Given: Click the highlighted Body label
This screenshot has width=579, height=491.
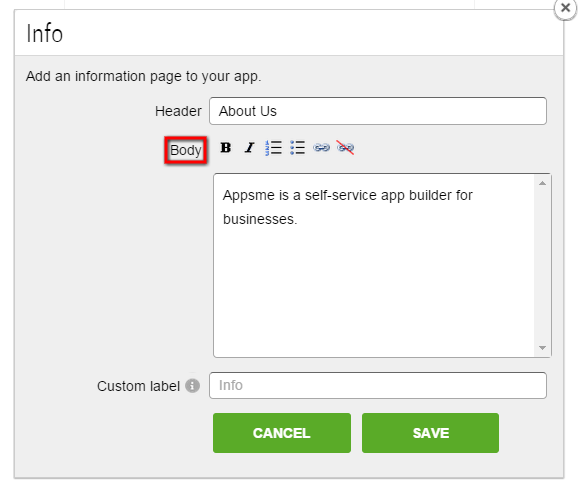Looking at the screenshot, I should (x=186, y=150).
